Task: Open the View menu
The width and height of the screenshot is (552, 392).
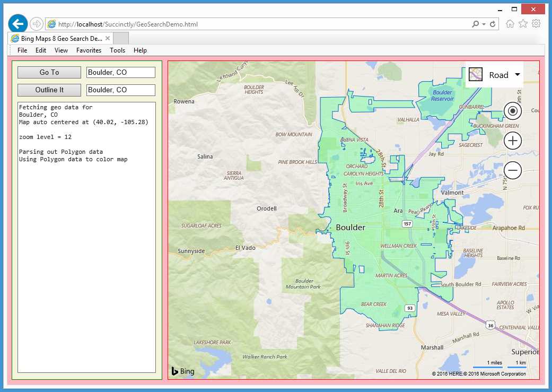Action: pyautogui.click(x=62, y=50)
